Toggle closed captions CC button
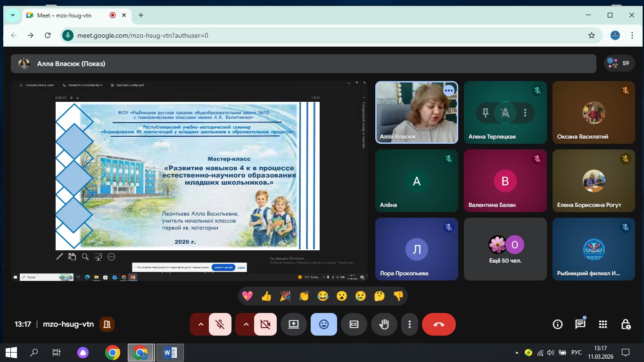The image size is (644, 362). pos(354,324)
